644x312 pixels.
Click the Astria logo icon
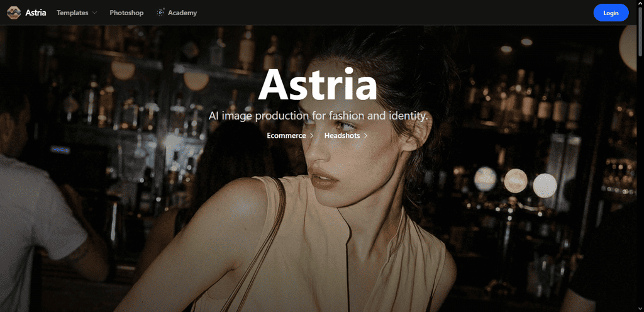click(x=14, y=13)
